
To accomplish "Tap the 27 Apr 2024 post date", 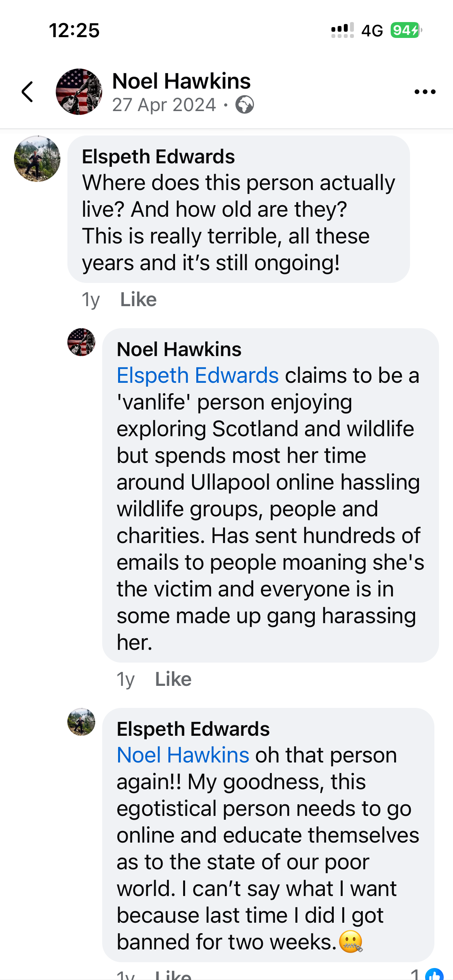I will coord(164,105).
